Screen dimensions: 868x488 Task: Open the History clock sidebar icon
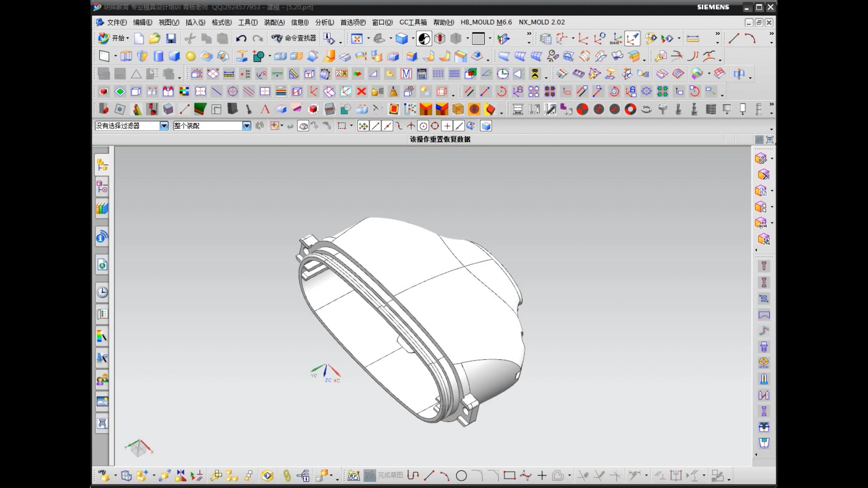click(102, 292)
